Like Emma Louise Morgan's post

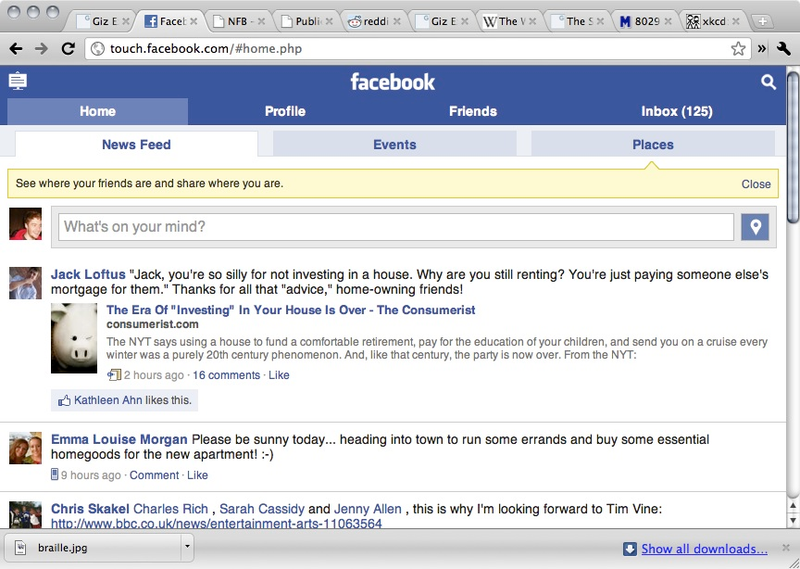point(197,475)
